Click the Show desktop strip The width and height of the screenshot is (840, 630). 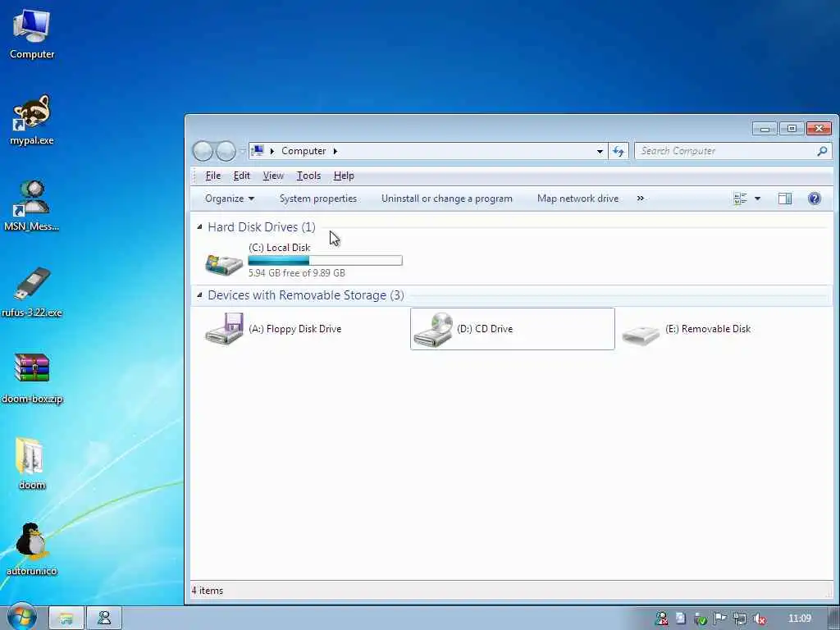834,619
